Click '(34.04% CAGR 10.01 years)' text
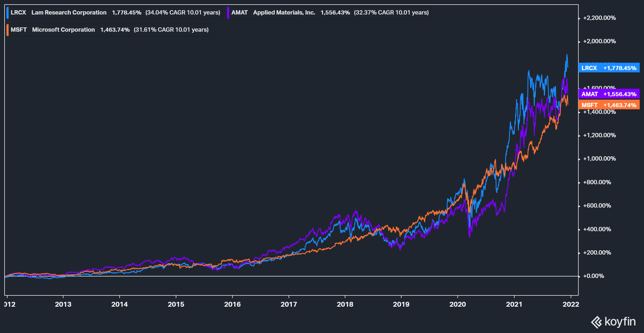Screen dimensions: 644x333 (x=183, y=13)
